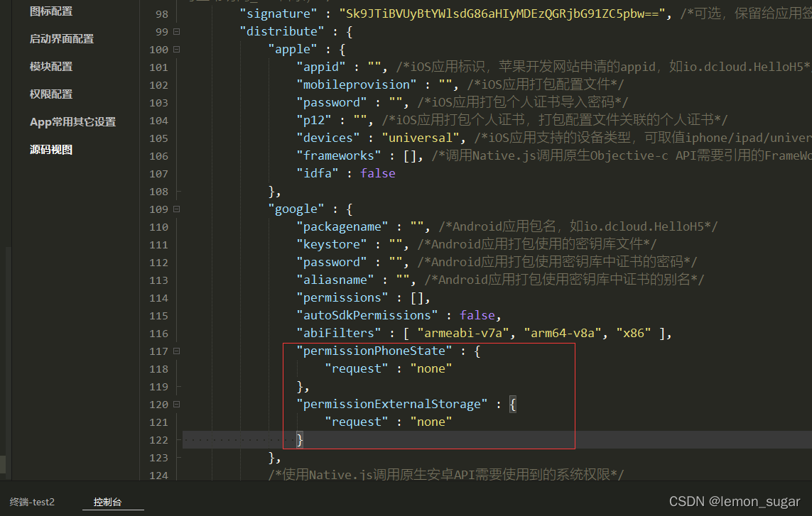The image size is (812, 516).
Task: Collapse the "google" block fold marker on line 109
Action: pos(177,209)
